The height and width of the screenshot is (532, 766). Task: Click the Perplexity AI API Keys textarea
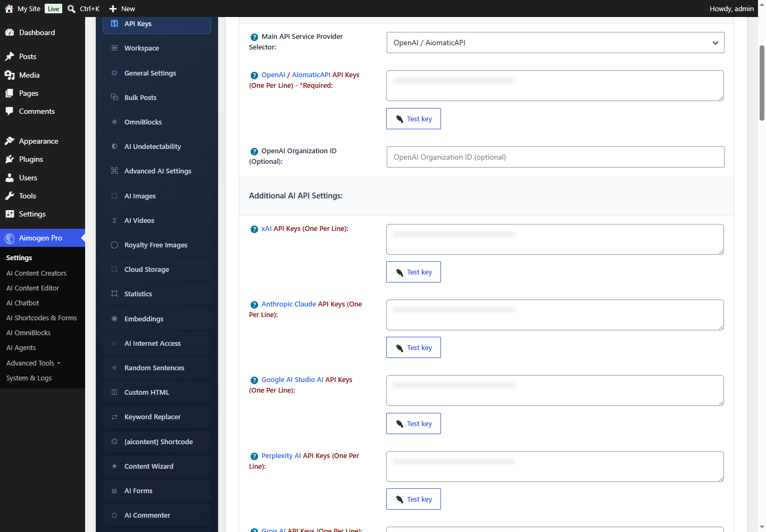(555, 467)
